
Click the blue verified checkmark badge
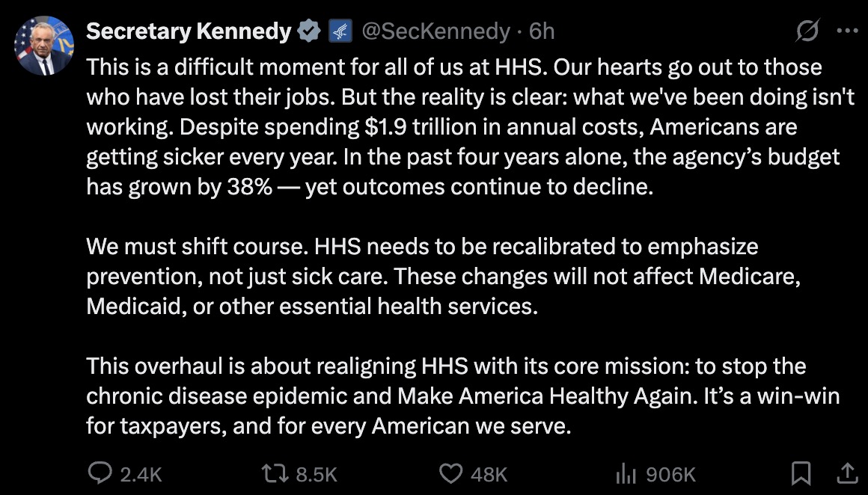[x=308, y=31]
